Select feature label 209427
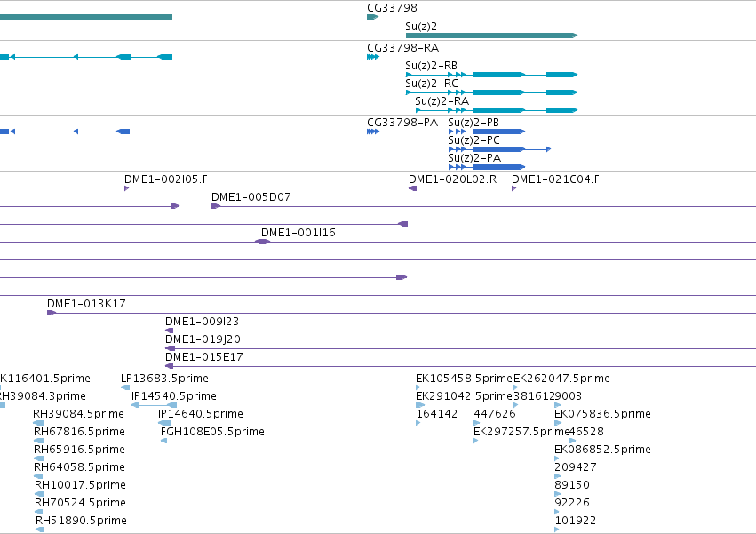756x534 pixels. [576, 468]
